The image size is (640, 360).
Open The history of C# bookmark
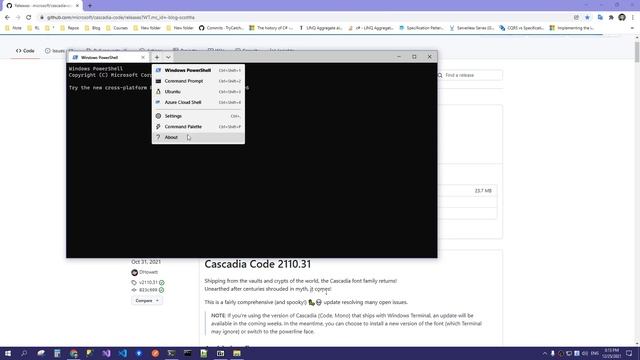coord(271,28)
